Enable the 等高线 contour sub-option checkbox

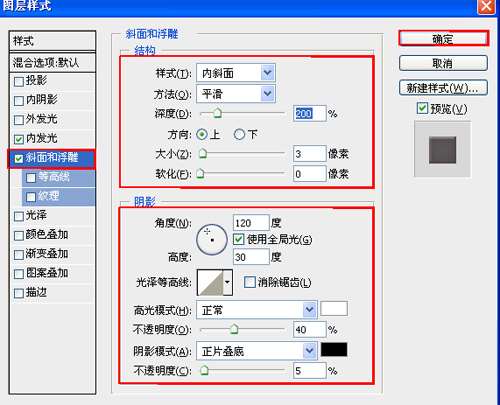point(31,178)
